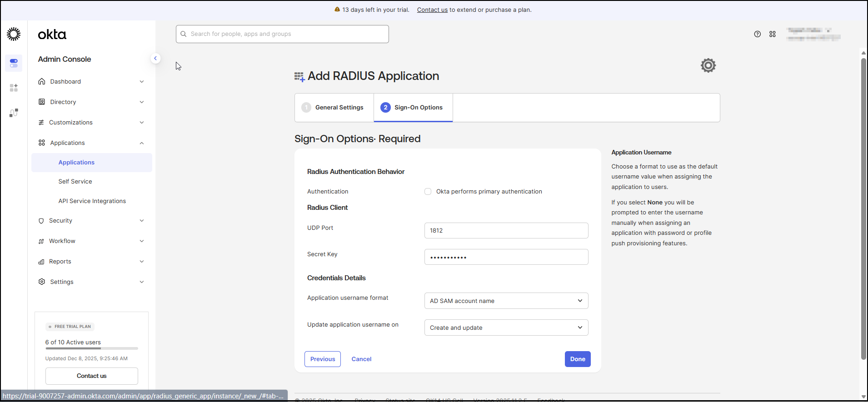
Task: Open the help question mark icon
Action: pyautogui.click(x=757, y=34)
